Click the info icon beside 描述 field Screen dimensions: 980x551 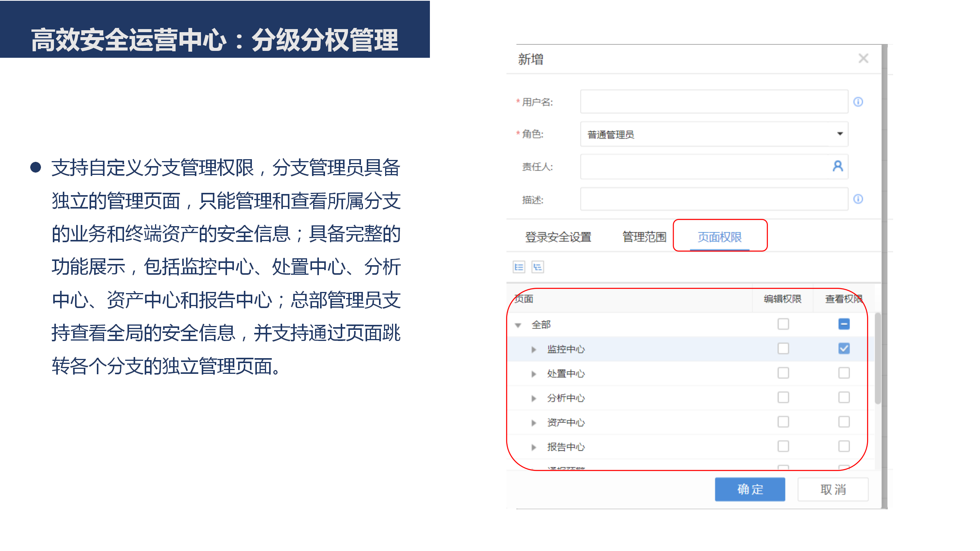[858, 199]
